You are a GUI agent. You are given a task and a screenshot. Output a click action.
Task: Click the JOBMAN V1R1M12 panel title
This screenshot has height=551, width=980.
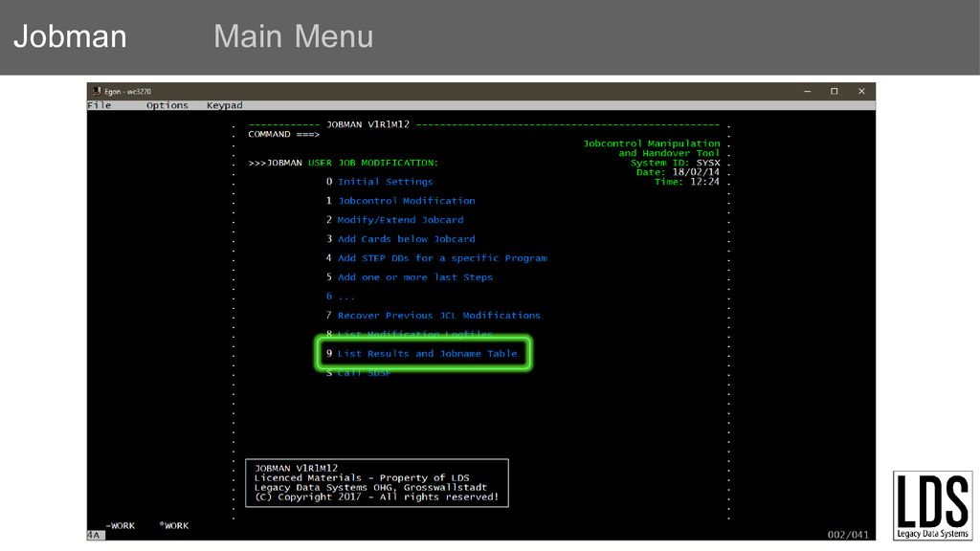[367, 124]
